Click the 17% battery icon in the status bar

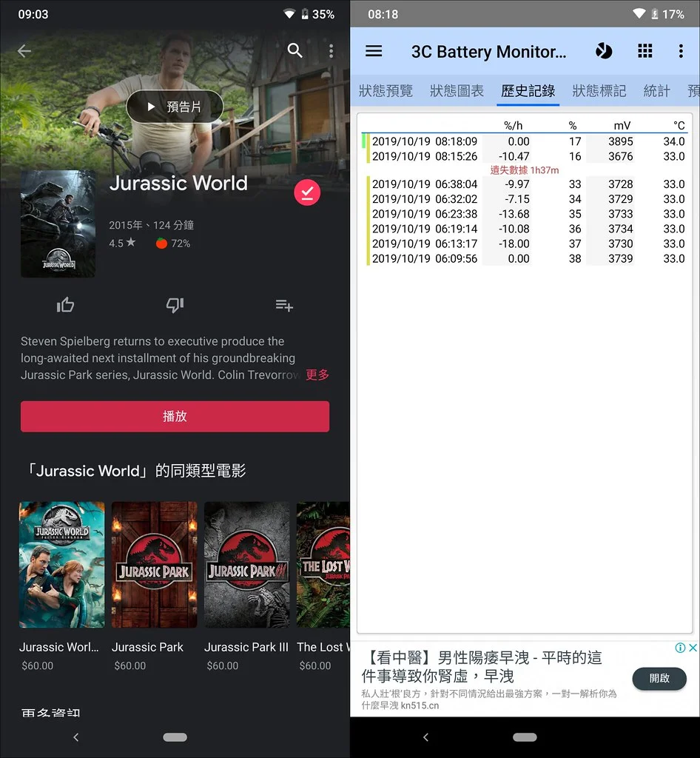pyautogui.click(x=655, y=14)
